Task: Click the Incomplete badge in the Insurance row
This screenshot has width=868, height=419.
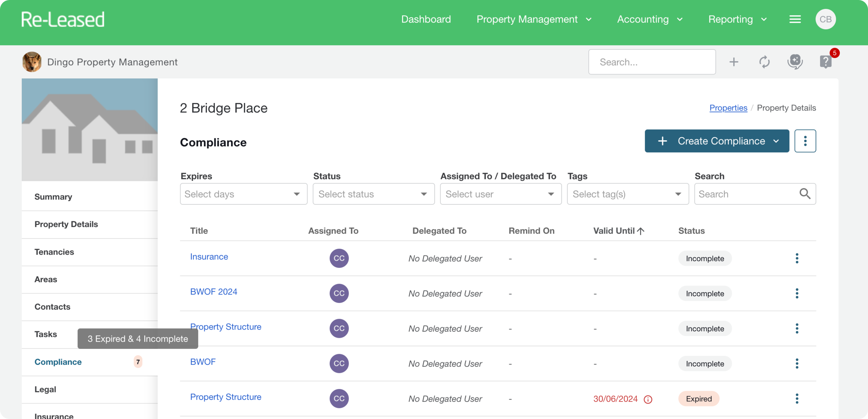Action: coord(705,258)
